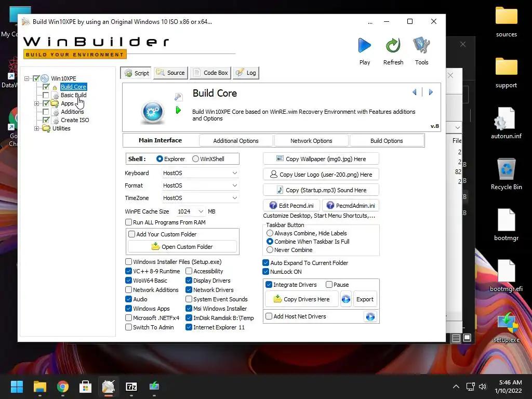Open Microsoft Store from the taskbar

pos(86,387)
